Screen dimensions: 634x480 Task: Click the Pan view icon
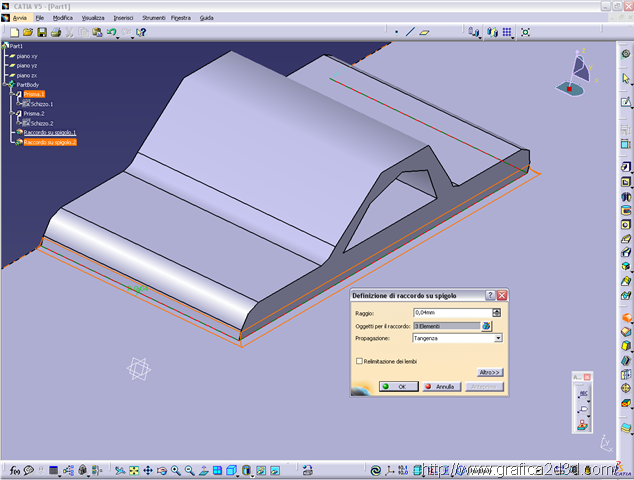point(148,469)
